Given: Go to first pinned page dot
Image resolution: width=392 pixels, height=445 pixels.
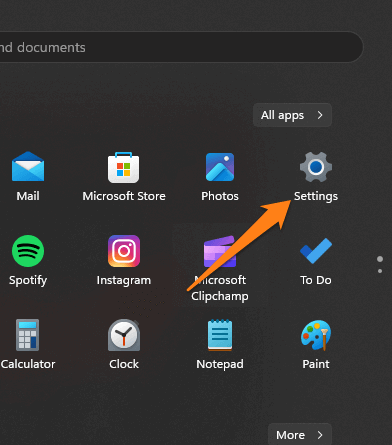Looking at the screenshot, I should pyautogui.click(x=380, y=259).
